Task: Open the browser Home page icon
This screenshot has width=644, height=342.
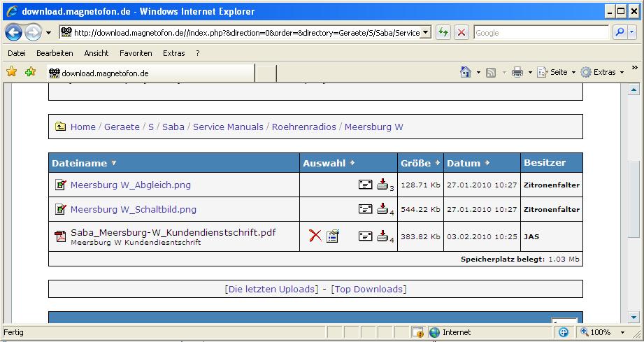Action: (466, 72)
